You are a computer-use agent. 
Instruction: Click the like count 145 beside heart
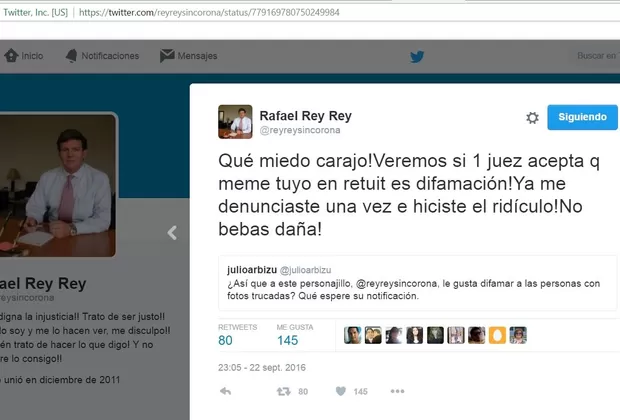coord(360,392)
